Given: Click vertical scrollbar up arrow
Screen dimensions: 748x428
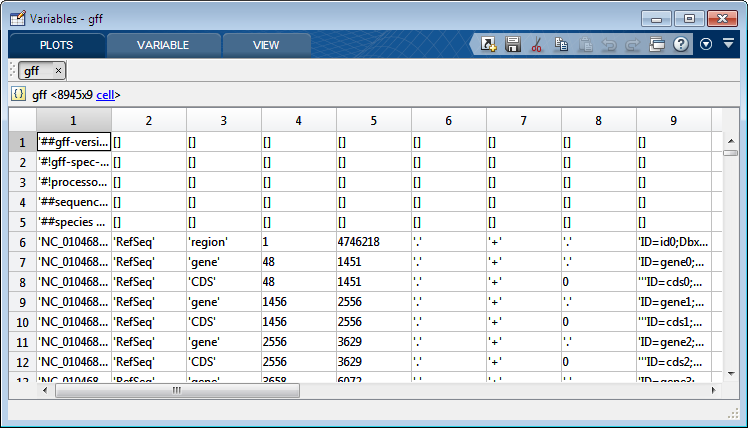Looking at the screenshot, I should point(731,141).
